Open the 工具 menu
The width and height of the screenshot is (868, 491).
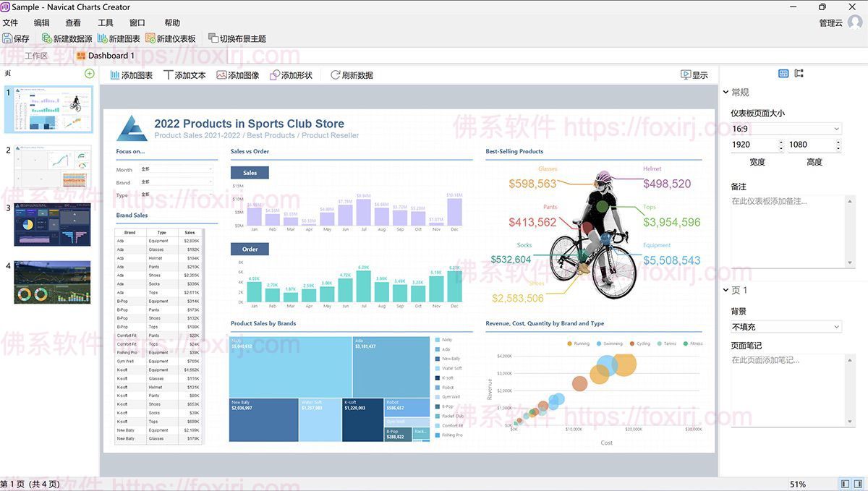pos(106,22)
